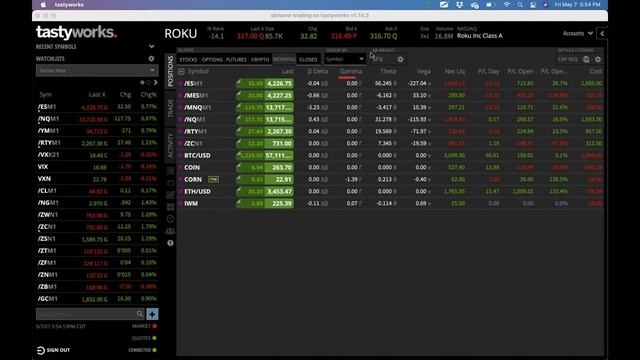Screen dimensions: 640x360
Task: Click the blue add-symbol plus button
Action: click(152, 314)
